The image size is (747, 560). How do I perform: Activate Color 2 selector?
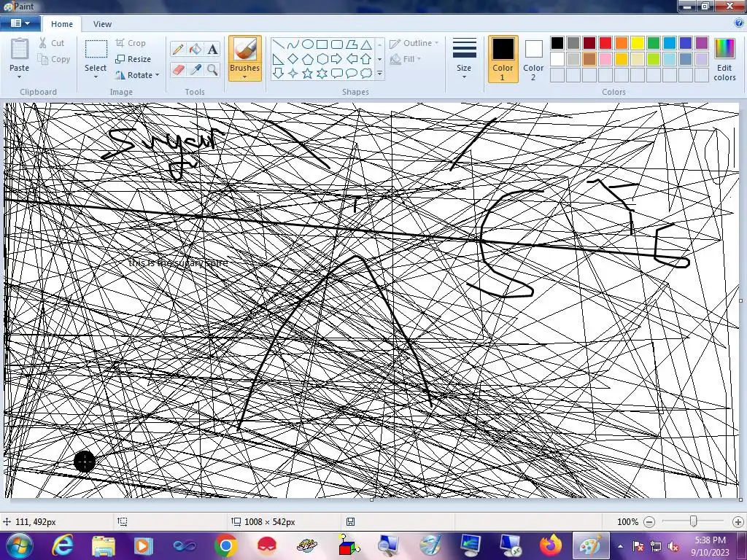(x=533, y=59)
